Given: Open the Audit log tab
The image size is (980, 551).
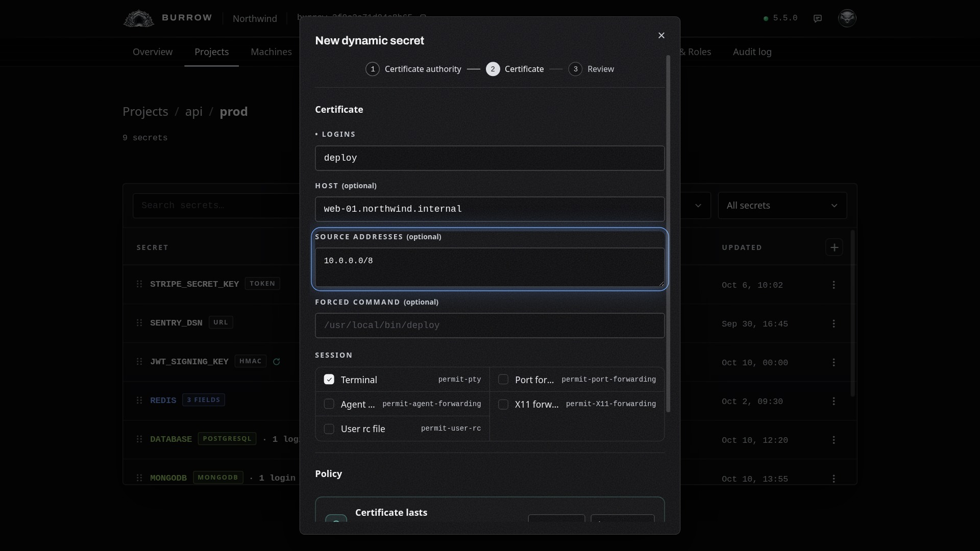Looking at the screenshot, I should coord(752,52).
